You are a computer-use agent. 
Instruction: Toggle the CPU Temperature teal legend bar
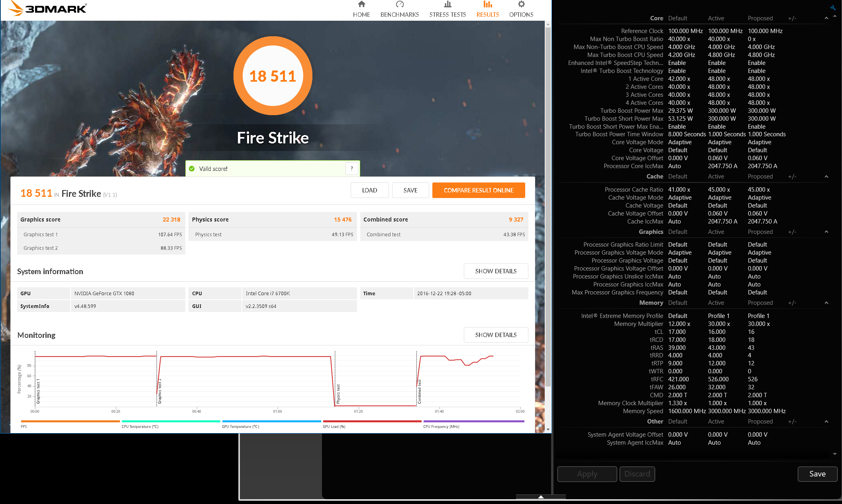pyautogui.click(x=171, y=421)
